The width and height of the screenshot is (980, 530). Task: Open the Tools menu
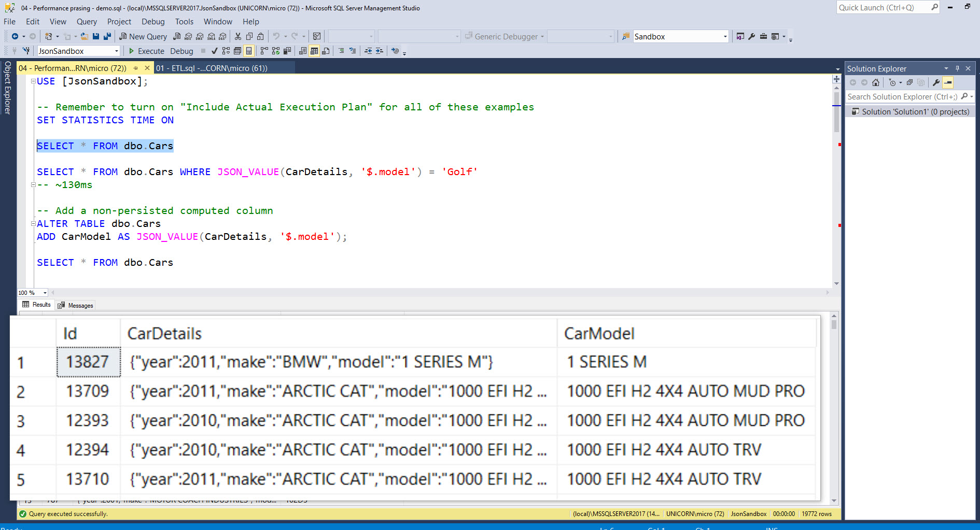(x=184, y=22)
